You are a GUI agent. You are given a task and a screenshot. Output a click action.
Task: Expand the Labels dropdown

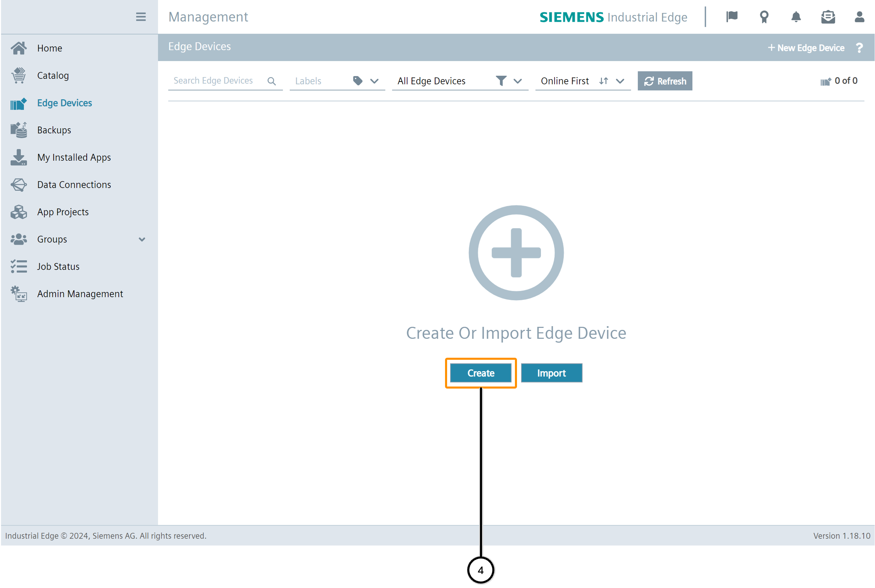pos(374,81)
